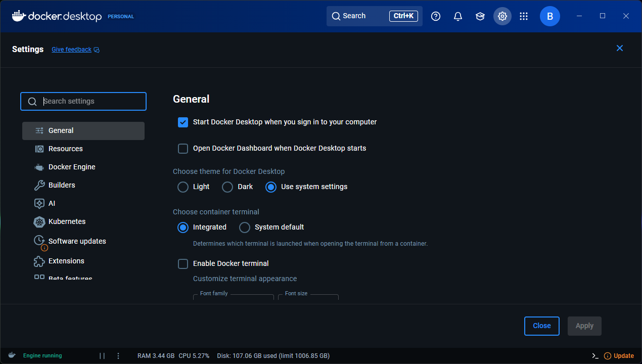
Task: Open the Help question mark icon
Action: coord(436,16)
